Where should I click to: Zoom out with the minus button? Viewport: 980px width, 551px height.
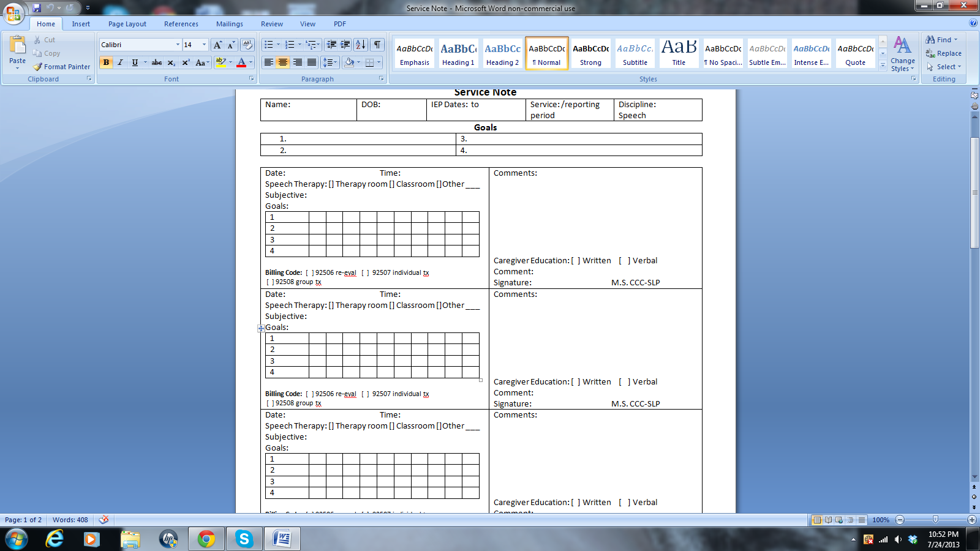[900, 520]
